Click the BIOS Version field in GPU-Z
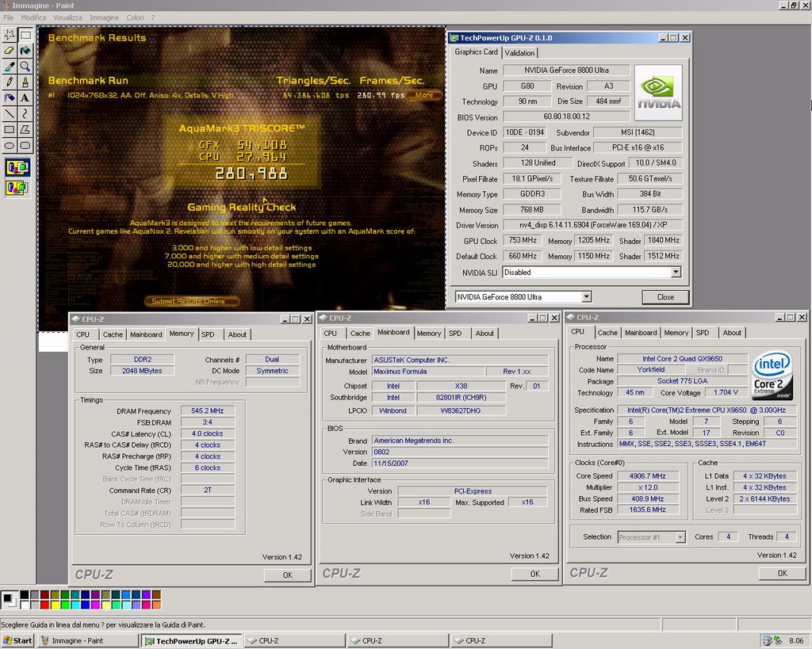 566,117
